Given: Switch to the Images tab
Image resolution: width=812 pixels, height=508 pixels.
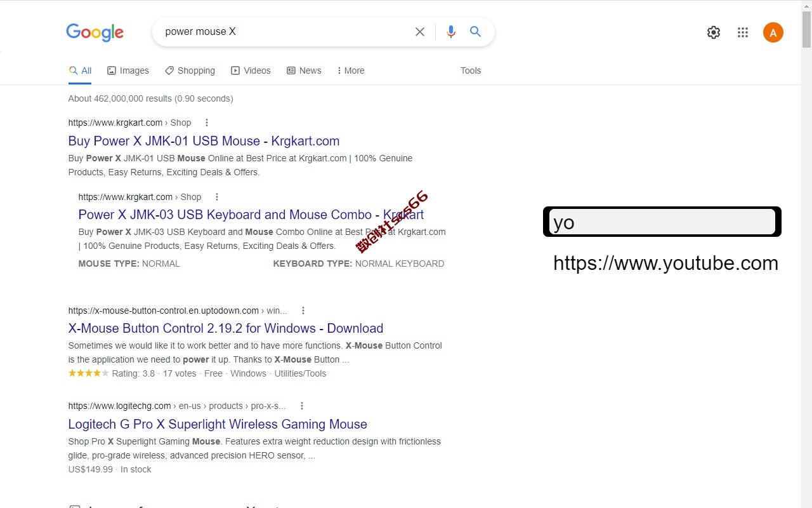Looking at the screenshot, I should [128, 70].
